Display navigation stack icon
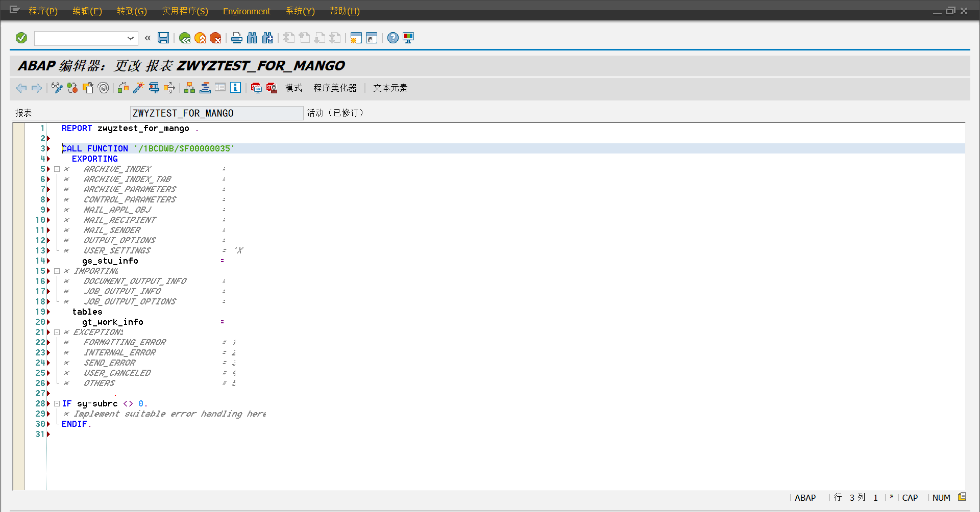This screenshot has height=512, width=980. 205,88
